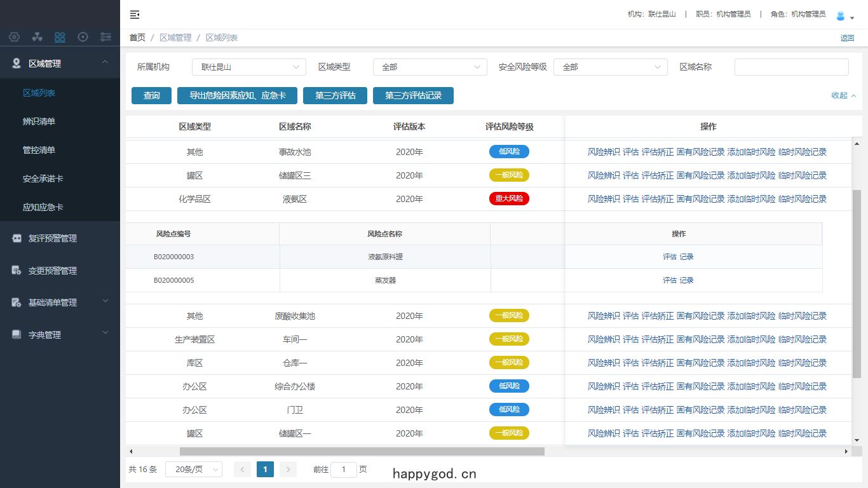Go to 辨识清单 in the sidebar
Screen dimensions: 868x488
pyautogui.click(x=39, y=121)
